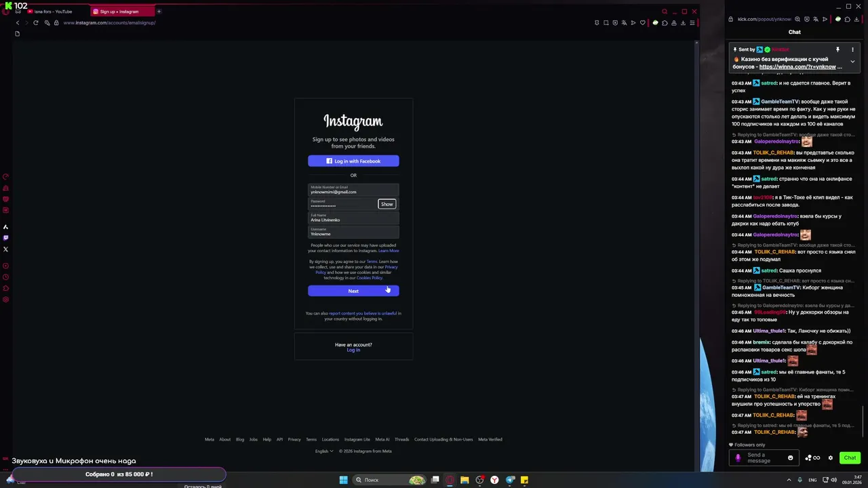Log in with Facebook button
The image size is (868, 488).
coord(353,161)
